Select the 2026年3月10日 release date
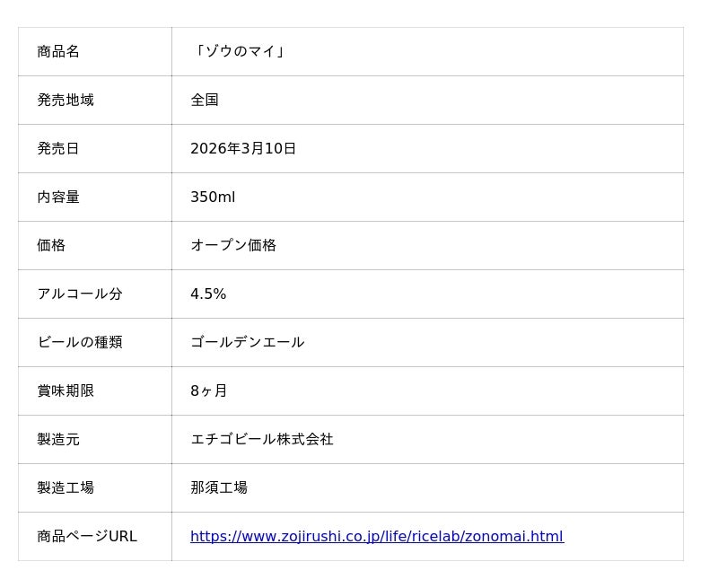Image resolution: width=718 pixels, height=588 pixels. [x=243, y=148]
